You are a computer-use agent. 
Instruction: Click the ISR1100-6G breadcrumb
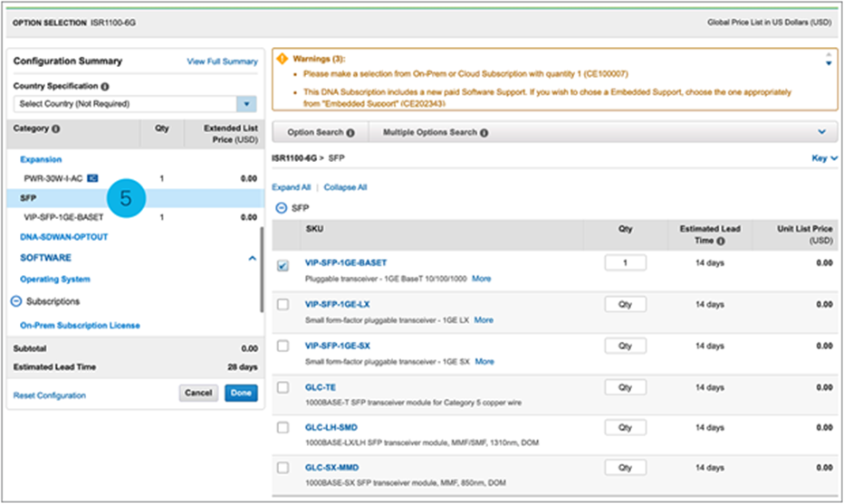pyautogui.click(x=294, y=158)
